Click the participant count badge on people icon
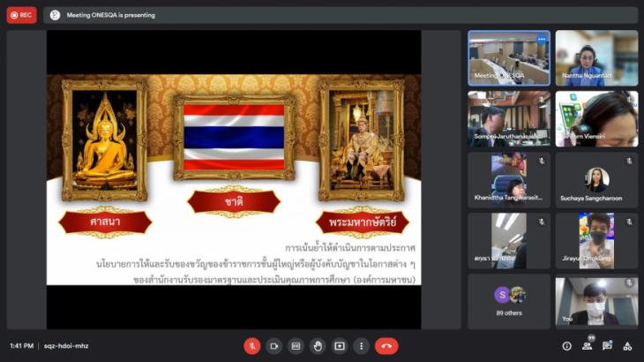The image size is (644, 362). [x=591, y=338]
